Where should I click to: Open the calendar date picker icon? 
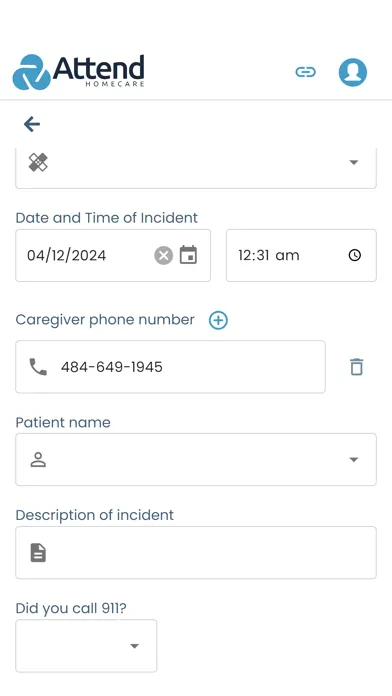188,255
